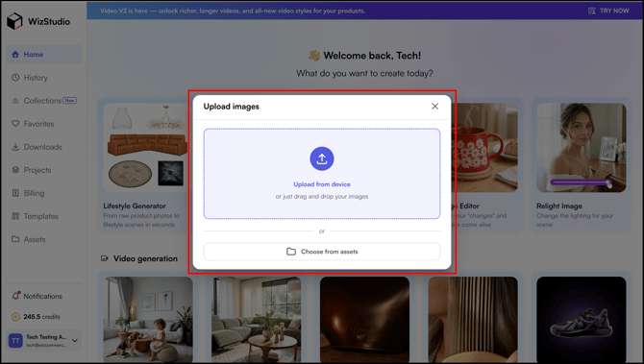Click the purple slider on Relight Image thumbnail

(x=581, y=182)
